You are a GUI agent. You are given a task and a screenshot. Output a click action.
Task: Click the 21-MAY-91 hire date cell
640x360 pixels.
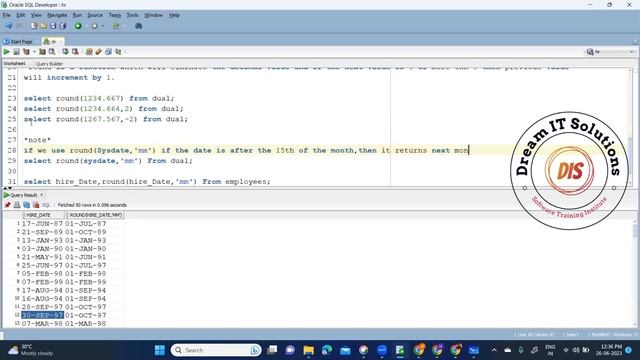tap(42, 257)
